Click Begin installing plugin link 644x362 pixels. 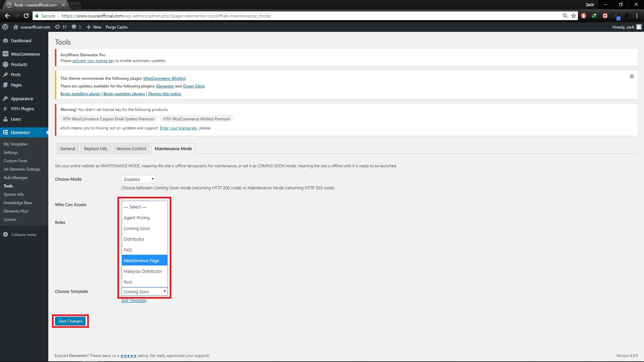[x=80, y=94]
